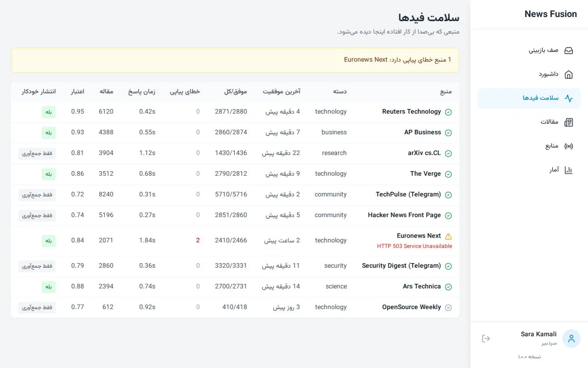Click the اعتبار column header
The width and height of the screenshot is (588, 368).
tap(78, 92)
